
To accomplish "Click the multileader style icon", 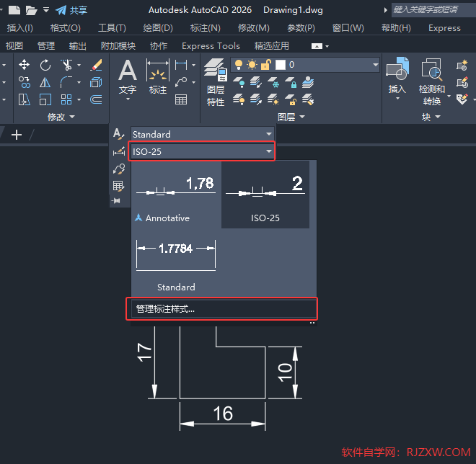I will pyautogui.click(x=119, y=169).
